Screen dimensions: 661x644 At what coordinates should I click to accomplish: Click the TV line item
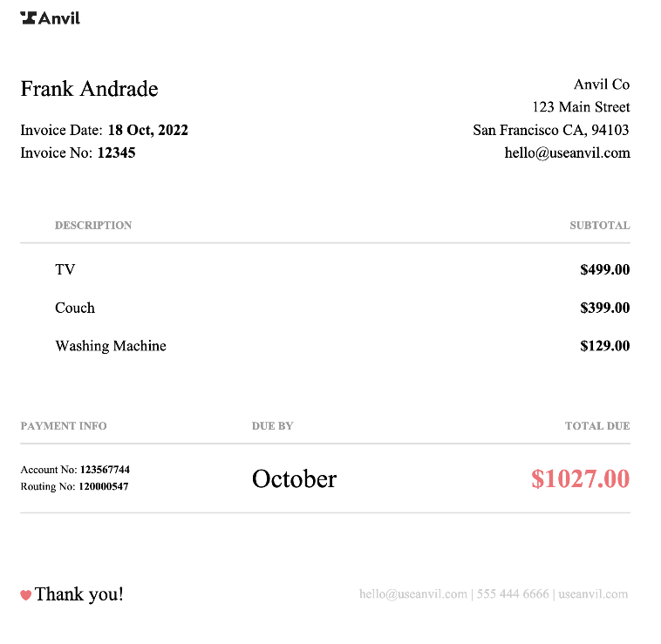pyautogui.click(x=65, y=270)
